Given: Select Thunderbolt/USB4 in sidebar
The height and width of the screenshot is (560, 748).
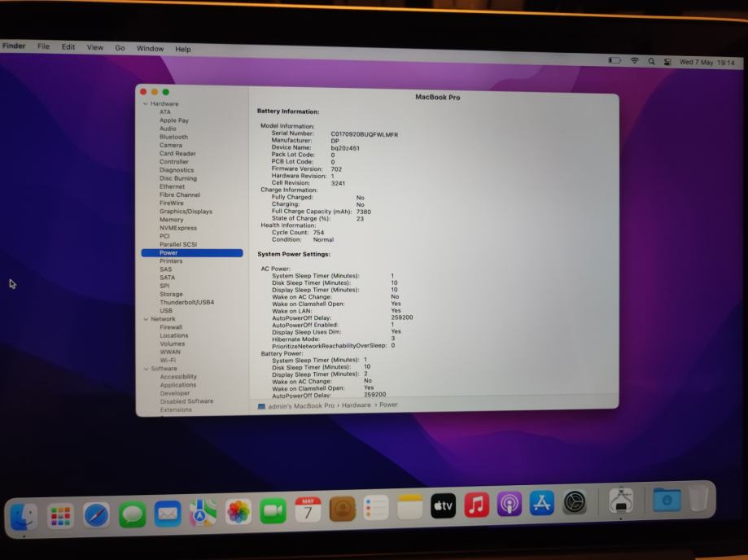Looking at the screenshot, I should coord(187,302).
